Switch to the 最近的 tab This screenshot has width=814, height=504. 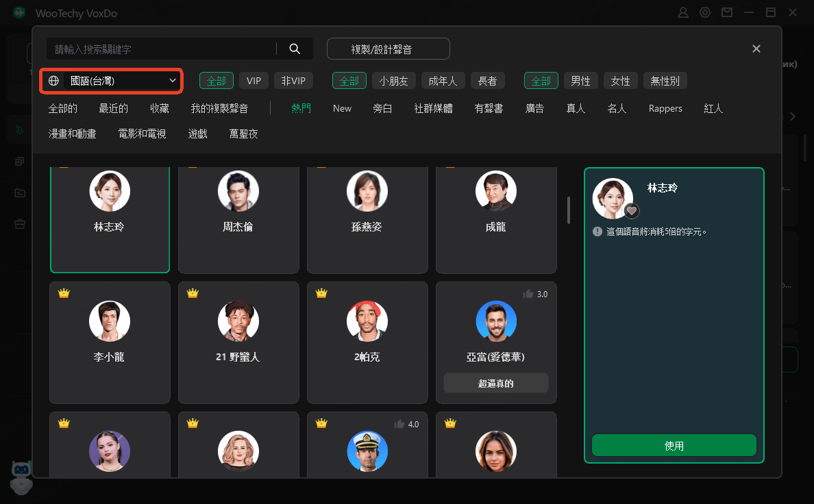point(113,108)
